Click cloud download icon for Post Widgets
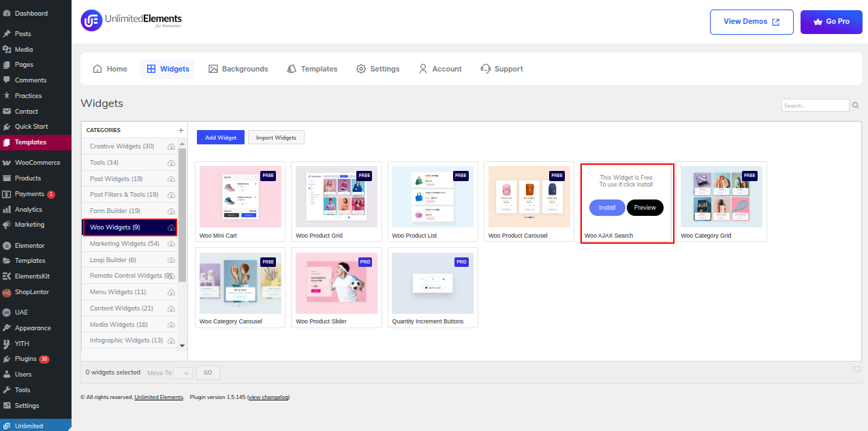The height and width of the screenshot is (431, 868). pos(171,180)
